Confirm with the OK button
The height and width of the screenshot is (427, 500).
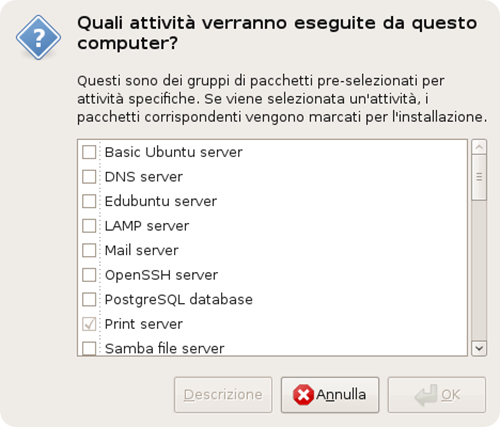click(437, 395)
